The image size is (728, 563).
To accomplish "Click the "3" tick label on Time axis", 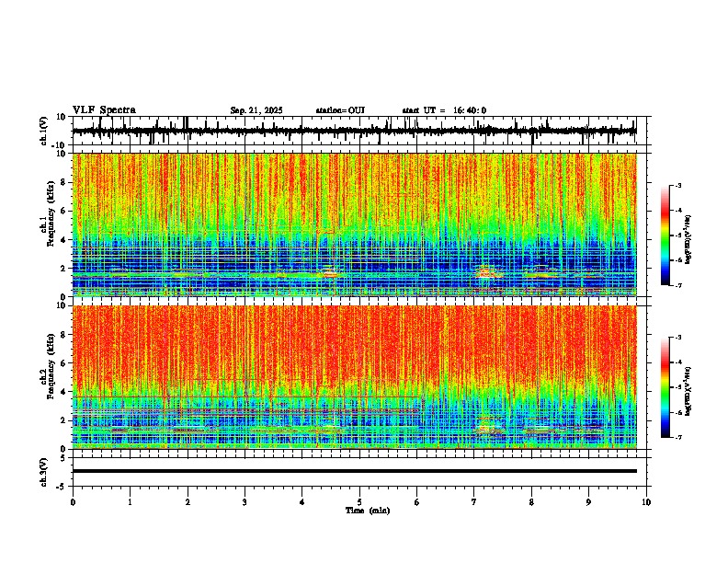I will (x=245, y=502).
